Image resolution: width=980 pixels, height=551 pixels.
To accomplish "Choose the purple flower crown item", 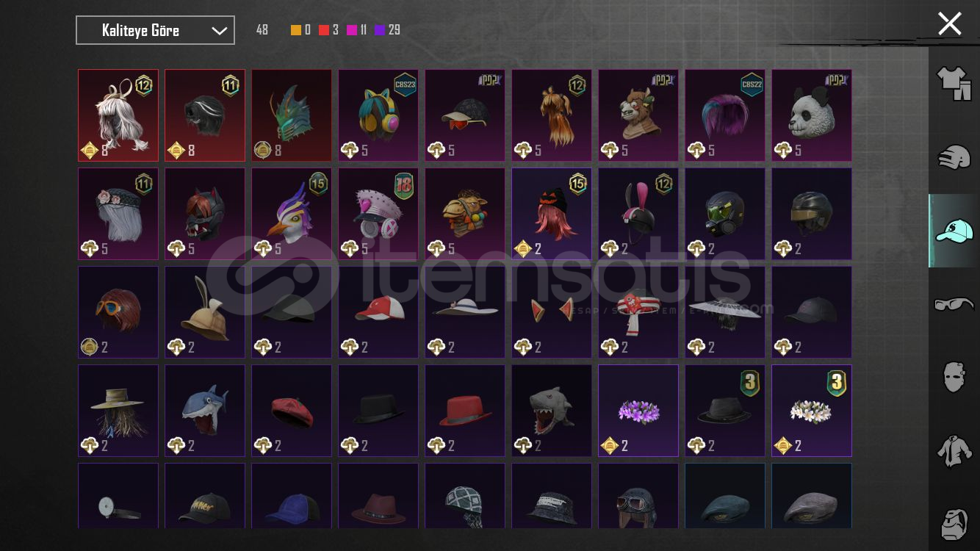I will click(638, 411).
